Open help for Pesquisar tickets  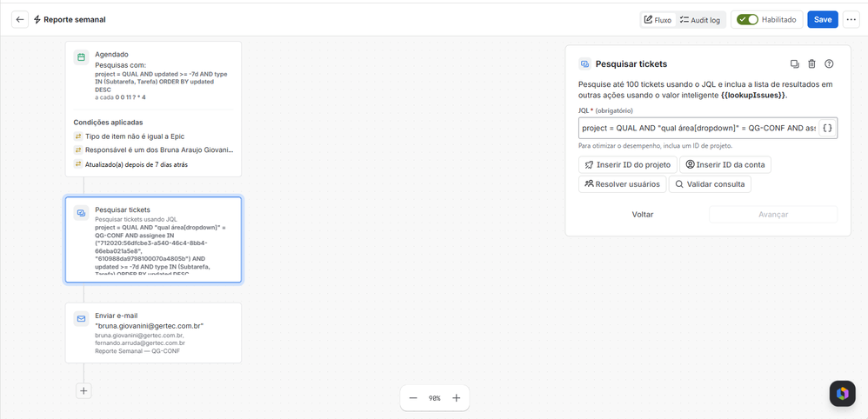(x=829, y=63)
